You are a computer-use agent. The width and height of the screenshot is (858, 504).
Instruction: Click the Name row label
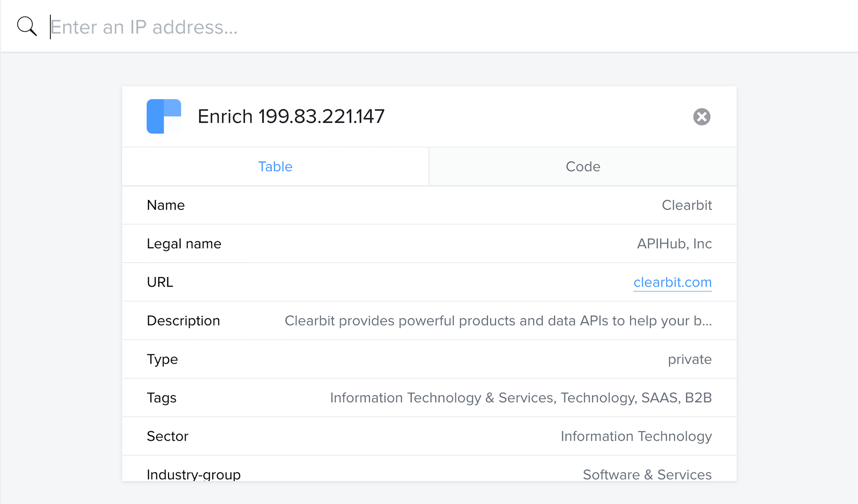pos(166,205)
